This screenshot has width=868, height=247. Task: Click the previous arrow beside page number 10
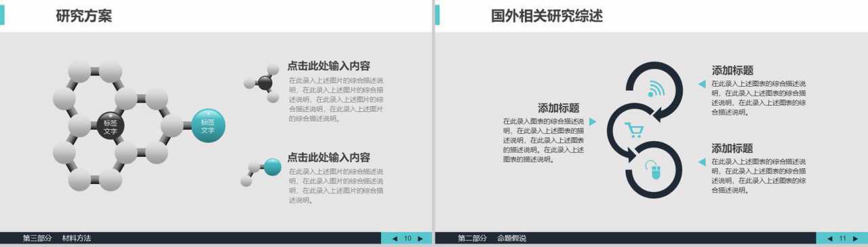tap(395, 238)
